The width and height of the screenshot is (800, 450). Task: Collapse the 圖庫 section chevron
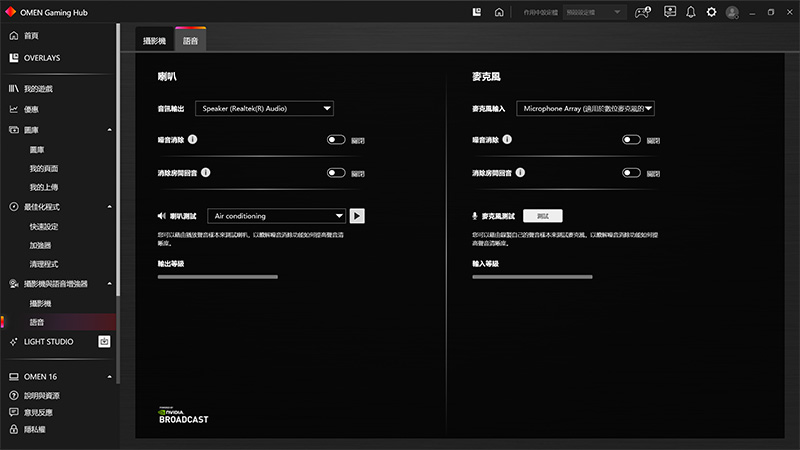109,130
